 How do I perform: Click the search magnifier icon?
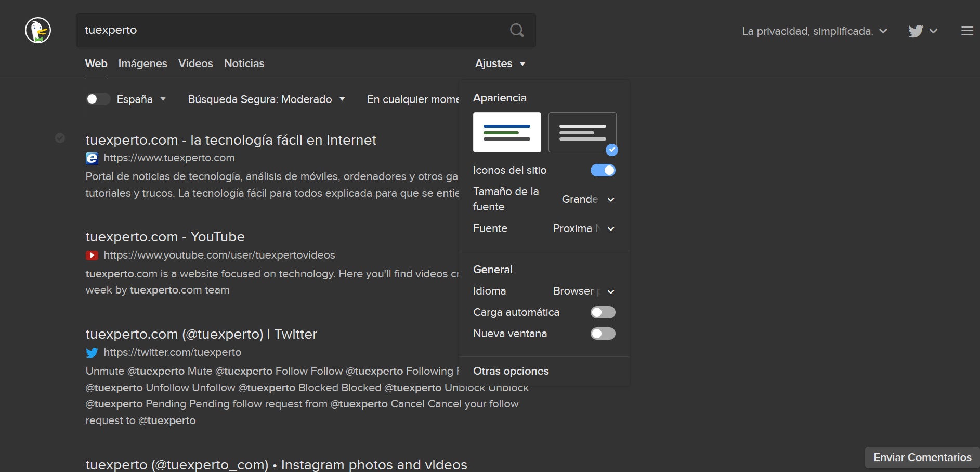click(x=517, y=30)
